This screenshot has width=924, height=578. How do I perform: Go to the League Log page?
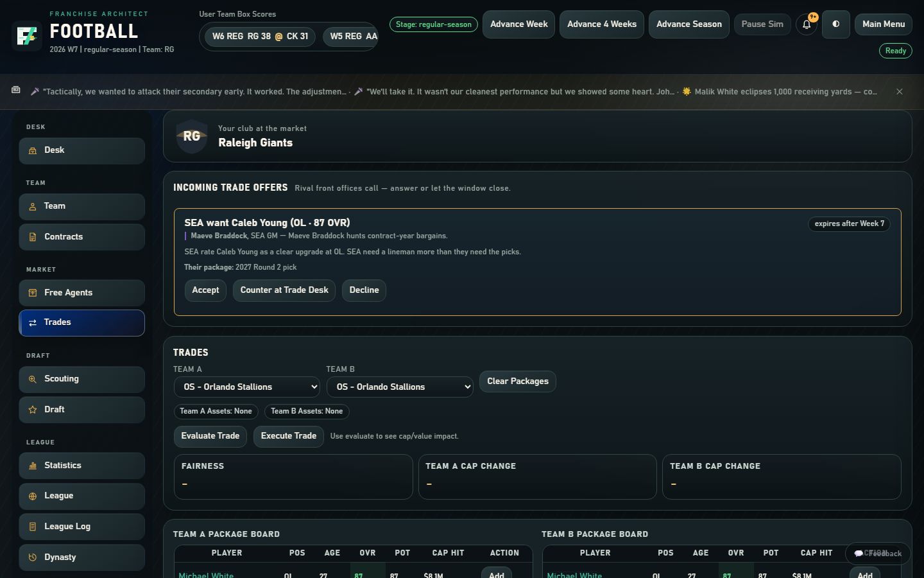pyautogui.click(x=81, y=527)
